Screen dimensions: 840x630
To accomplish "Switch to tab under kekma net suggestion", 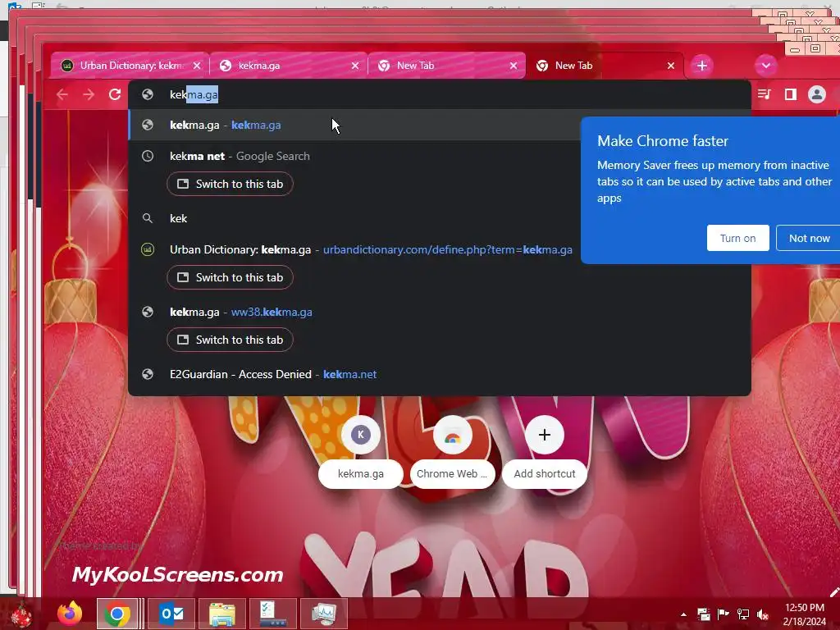I will point(230,185).
